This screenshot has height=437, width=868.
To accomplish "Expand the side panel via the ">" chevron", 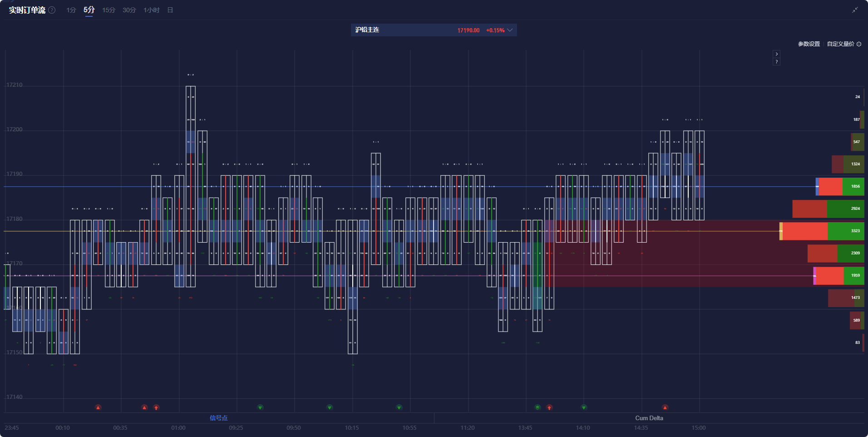I will (x=777, y=53).
